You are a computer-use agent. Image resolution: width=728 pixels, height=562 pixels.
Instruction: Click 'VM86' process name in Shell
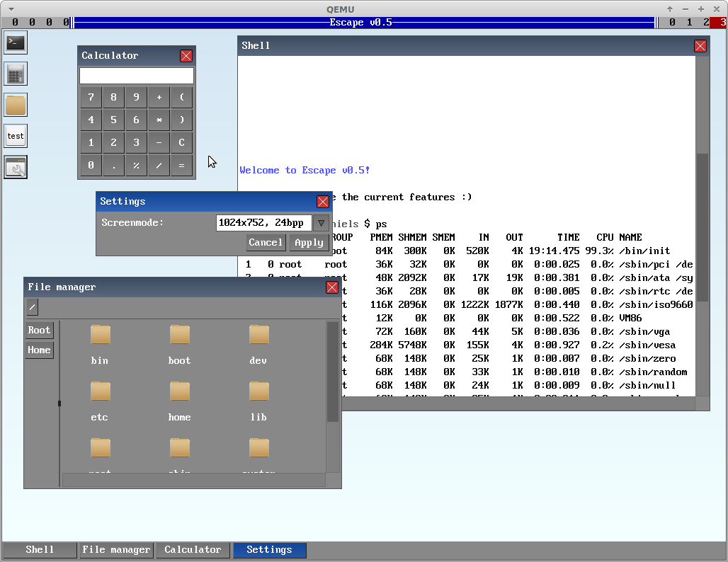tap(630, 319)
